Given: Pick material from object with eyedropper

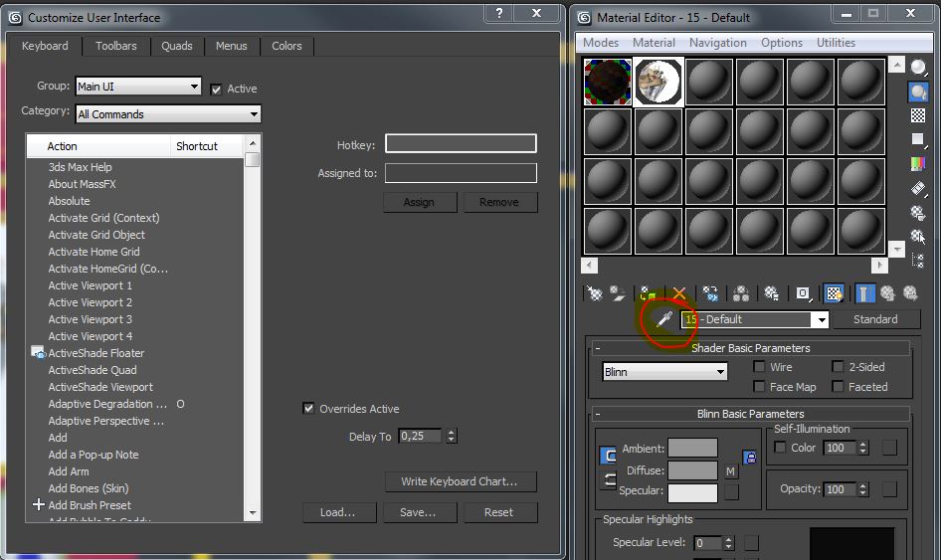Looking at the screenshot, I should coord(663,319).
